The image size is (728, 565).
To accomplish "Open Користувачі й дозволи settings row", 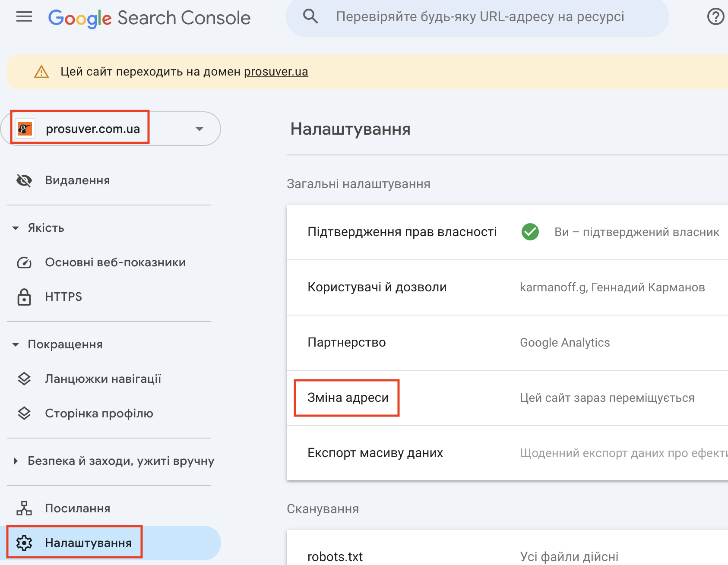I will point(377,287).
